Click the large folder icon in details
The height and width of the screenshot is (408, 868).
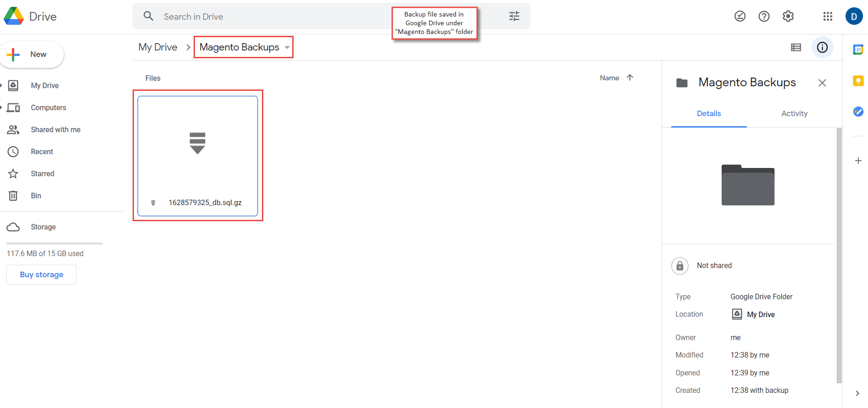pos(748,184)
